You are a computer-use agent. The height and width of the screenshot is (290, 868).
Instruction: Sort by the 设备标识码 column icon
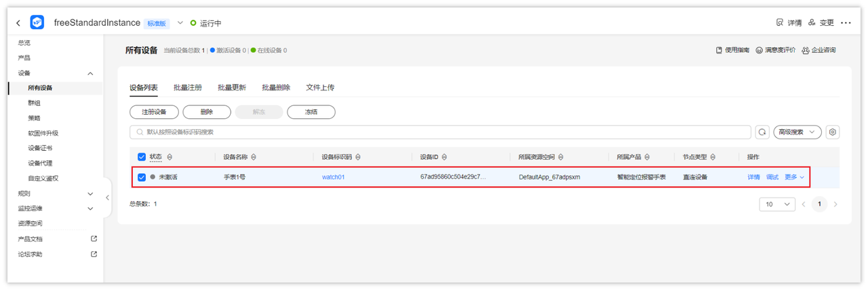(357, 157)
